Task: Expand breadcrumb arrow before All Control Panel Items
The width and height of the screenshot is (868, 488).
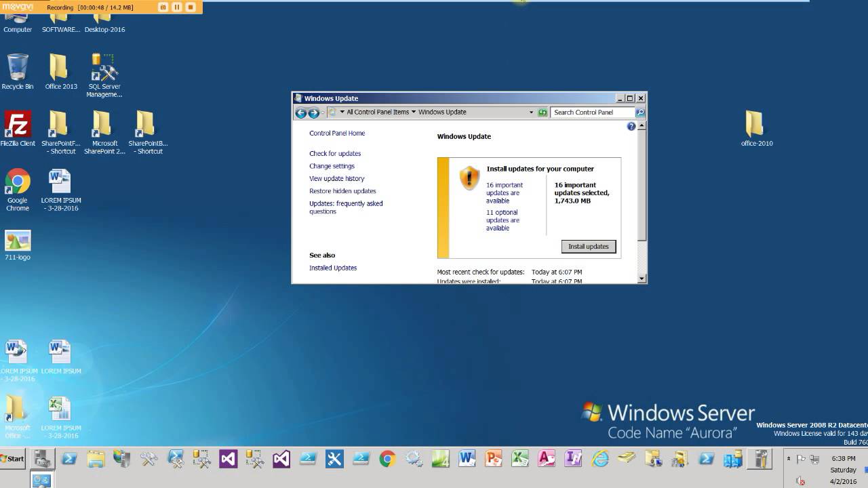Action: click(x=342, y=113)
